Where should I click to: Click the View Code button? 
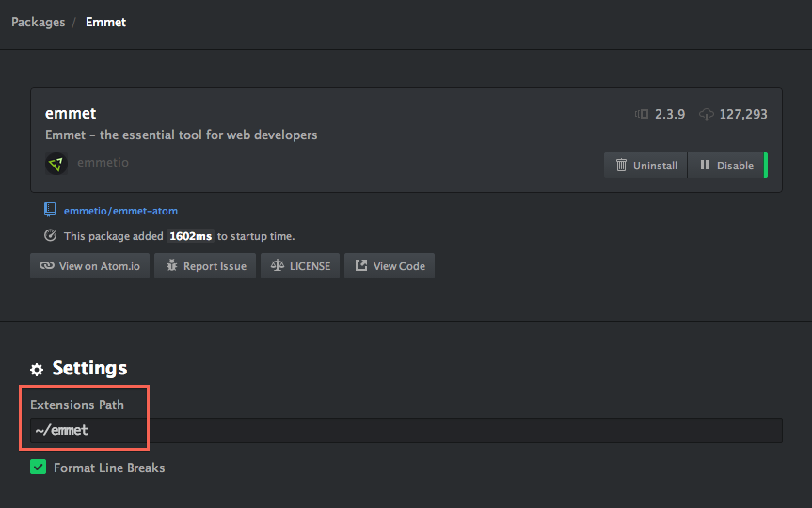pyautogui.click(x=390, y=265)
